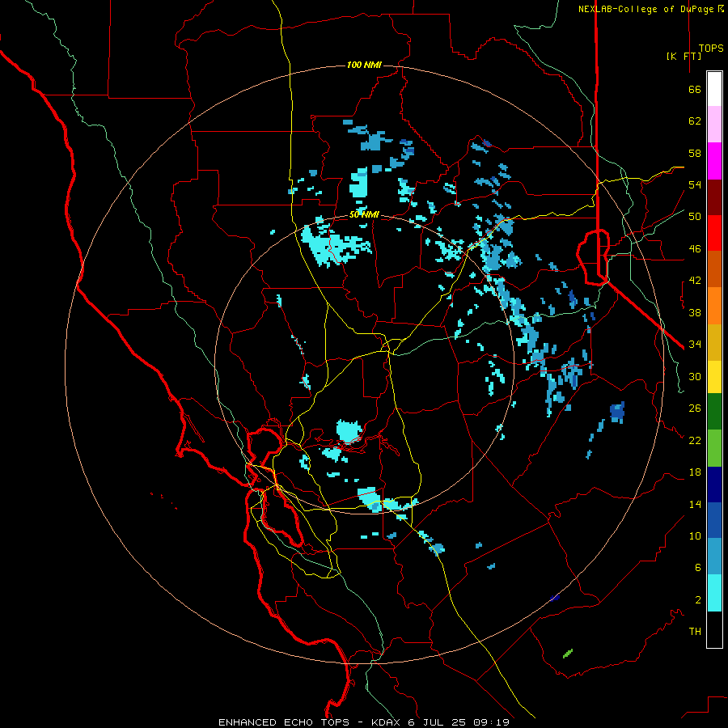Click the 6 legend value
Image resolution: width=728 pixels, height=728 pixels.
click(698, 568)
